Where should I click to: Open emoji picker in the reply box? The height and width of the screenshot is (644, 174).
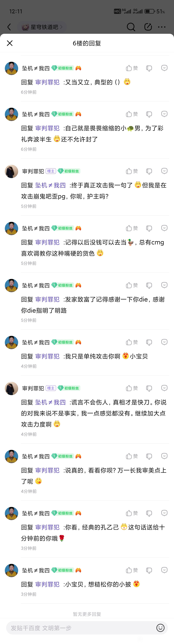[x=160, y=628]
